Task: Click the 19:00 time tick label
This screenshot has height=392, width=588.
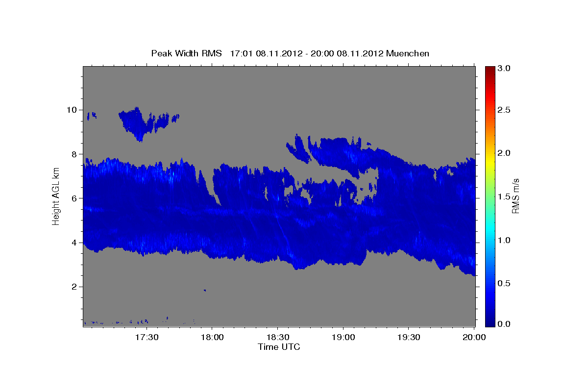Action: 343,337
